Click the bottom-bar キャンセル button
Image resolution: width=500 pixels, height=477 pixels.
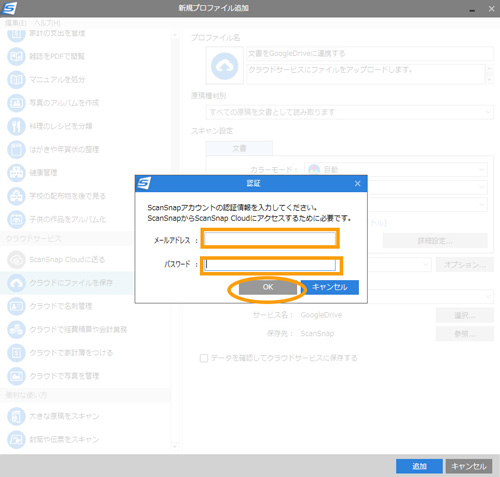pyautogui.click(x=469, y=466)
